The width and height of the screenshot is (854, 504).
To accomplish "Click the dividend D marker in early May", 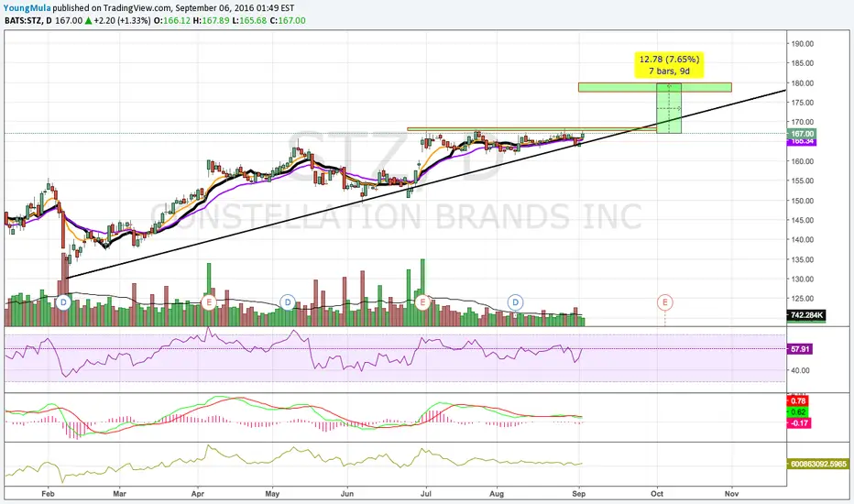I will (287, 301).
